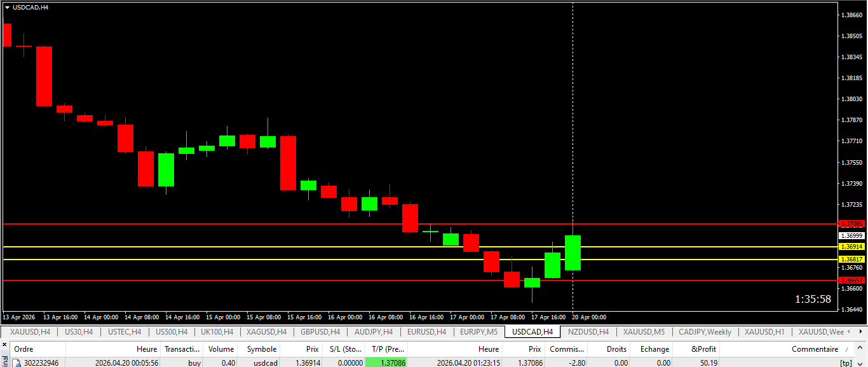Screen dimensions: 868x367
Task: Click the 2026.04.20 01:23:15 close time cell
Action: (468, 363)
